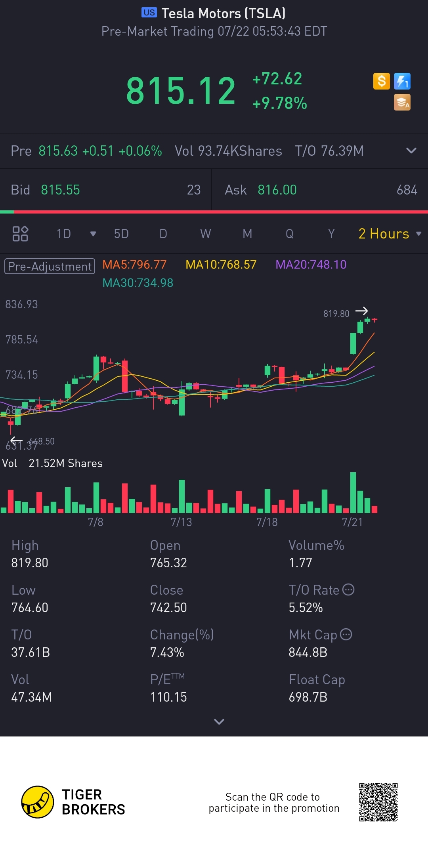Screen dimensions: 428x868
Task: Tap the Mkt Cap 844.8B value
Action: point(308,652)
